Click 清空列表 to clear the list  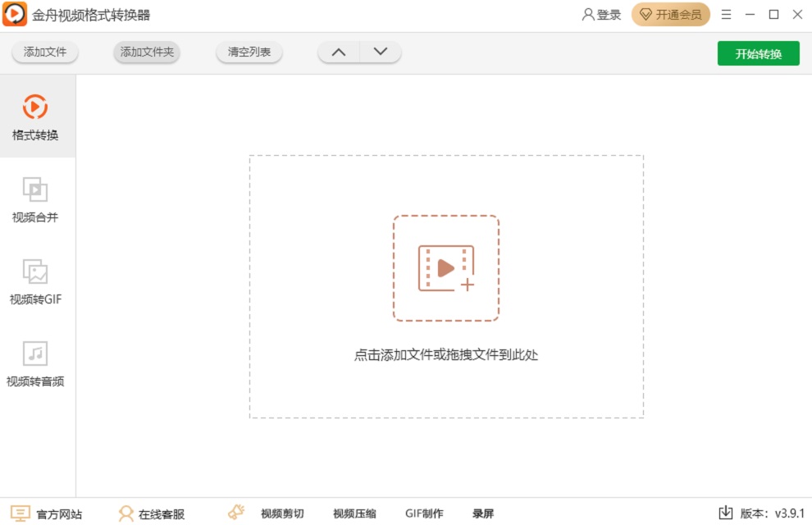point(249,52)
